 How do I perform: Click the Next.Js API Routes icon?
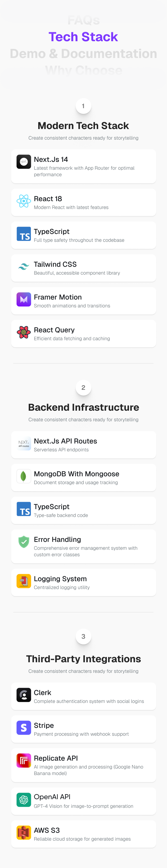(x=24, y=443)
